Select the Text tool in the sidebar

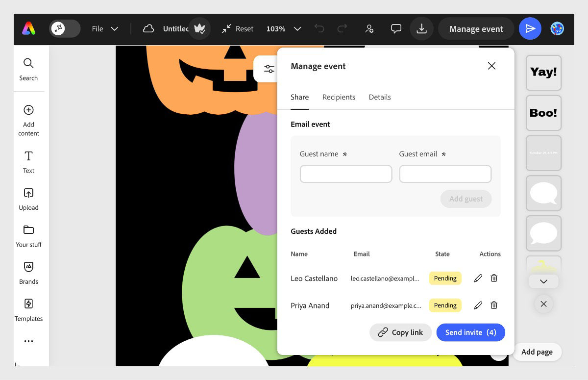[x=28, y=162]
